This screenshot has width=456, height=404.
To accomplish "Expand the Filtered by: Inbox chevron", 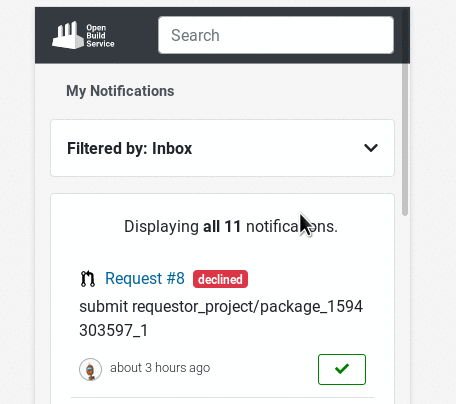I will 371,148.
